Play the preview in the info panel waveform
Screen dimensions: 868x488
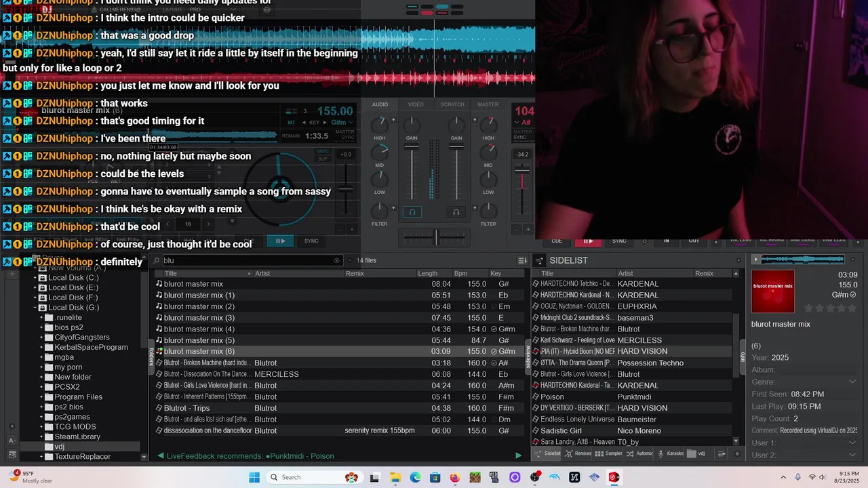point(755,260)
